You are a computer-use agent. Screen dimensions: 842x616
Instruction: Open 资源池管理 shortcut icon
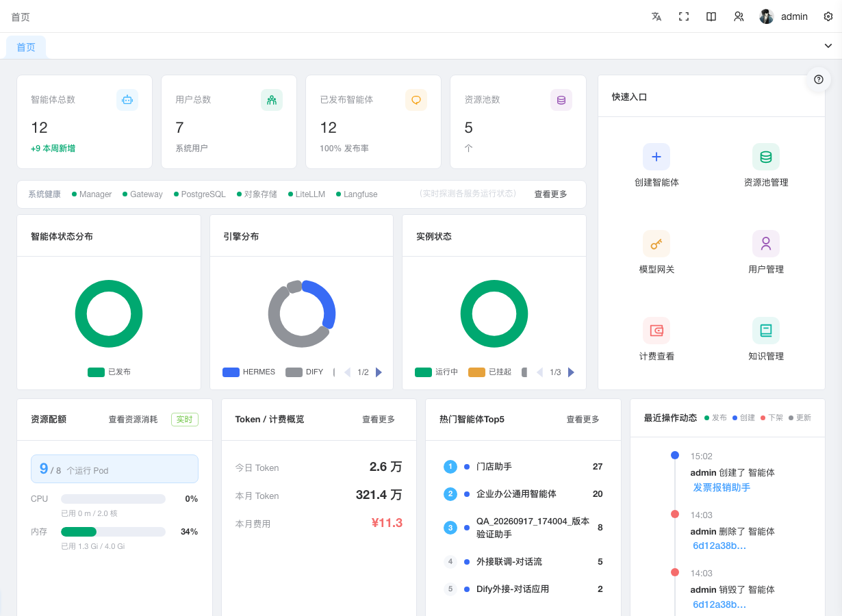[x=766, y=157]
